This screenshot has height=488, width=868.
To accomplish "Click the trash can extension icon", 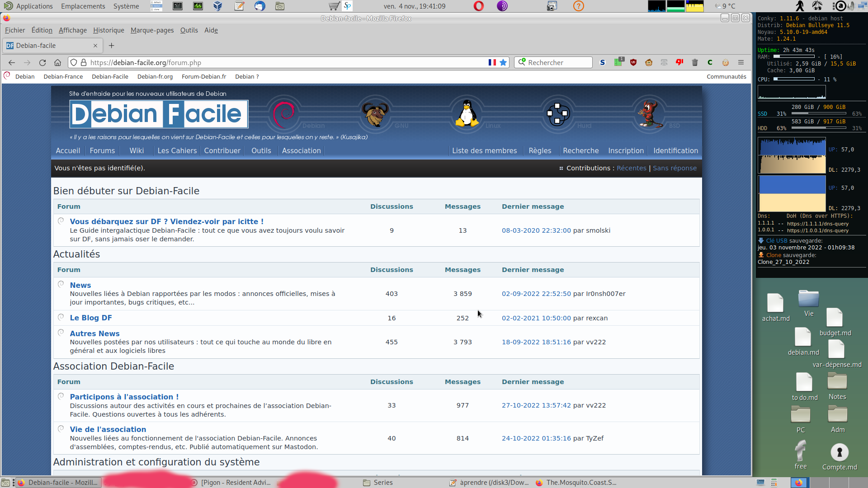I will pyautogui.click(x=695, y=62).
